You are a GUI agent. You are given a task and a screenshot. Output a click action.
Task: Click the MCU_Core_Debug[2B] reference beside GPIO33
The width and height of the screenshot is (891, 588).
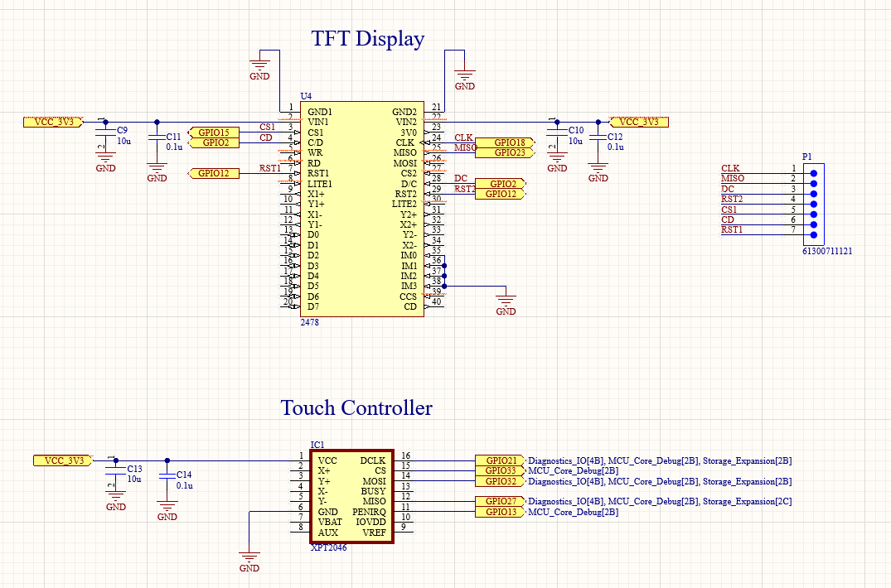(574, 470)
